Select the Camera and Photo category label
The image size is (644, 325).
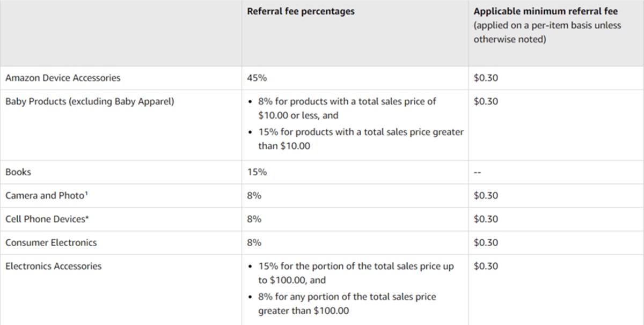(46, 196)
